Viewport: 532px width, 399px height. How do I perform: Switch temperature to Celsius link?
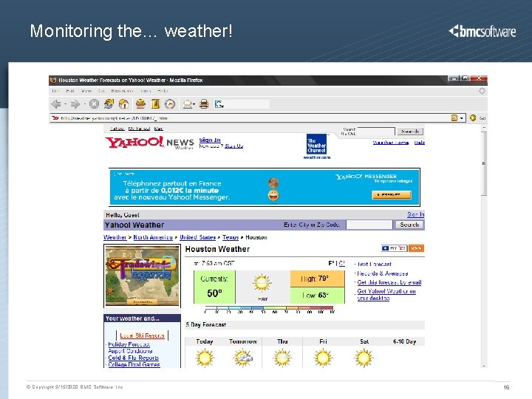(342, 263)
